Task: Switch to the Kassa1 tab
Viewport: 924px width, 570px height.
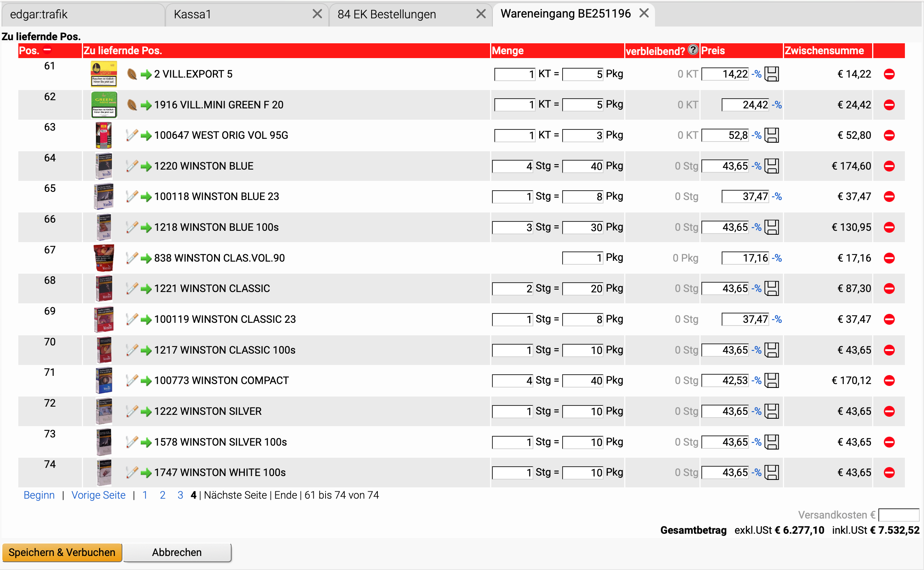Action: tap(193, 14)
